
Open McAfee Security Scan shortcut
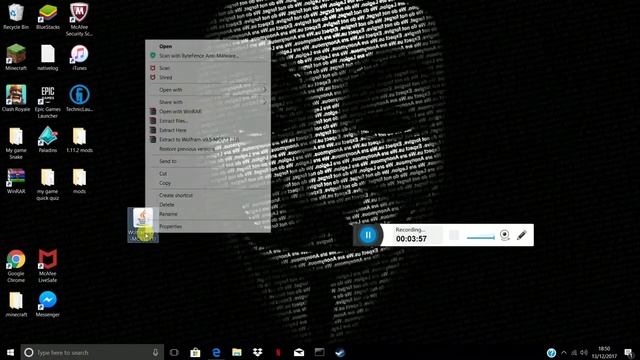click(79, 20)
